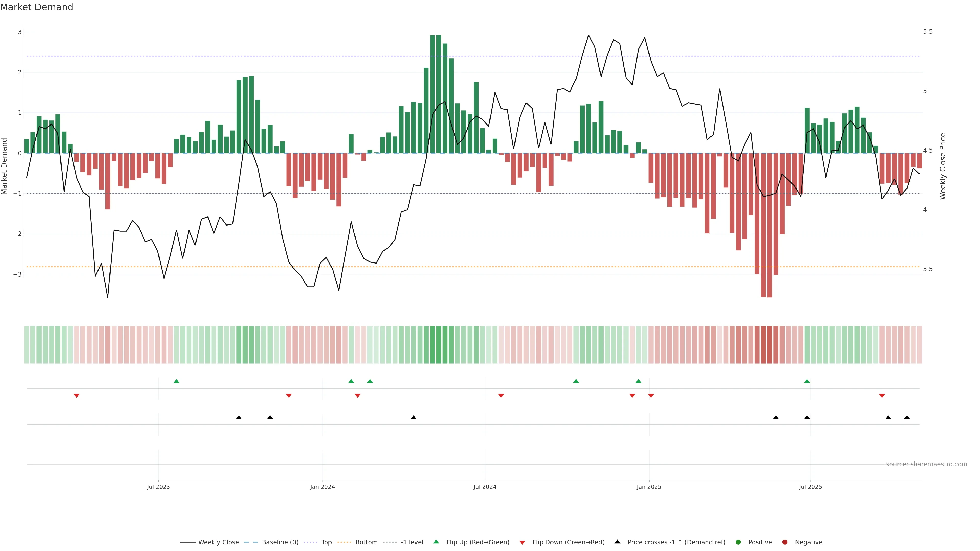Click the Jul 2023 axis label

(158, 487)
